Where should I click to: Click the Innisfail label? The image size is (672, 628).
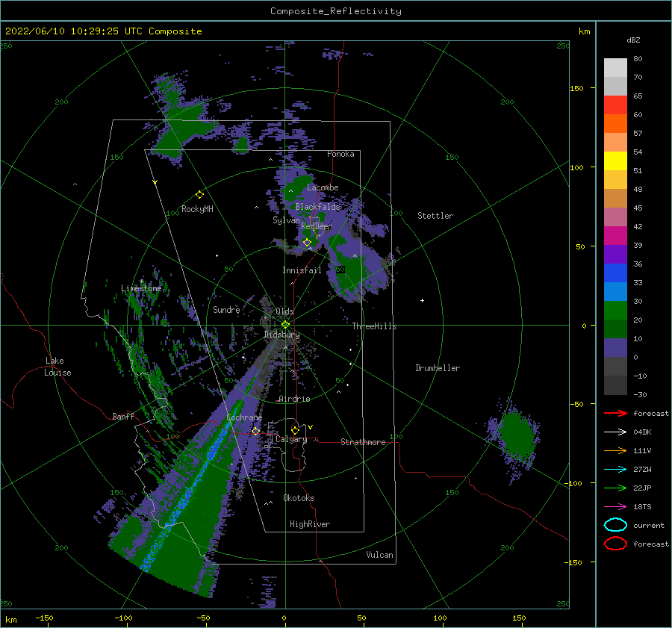[x=302, y=270]
